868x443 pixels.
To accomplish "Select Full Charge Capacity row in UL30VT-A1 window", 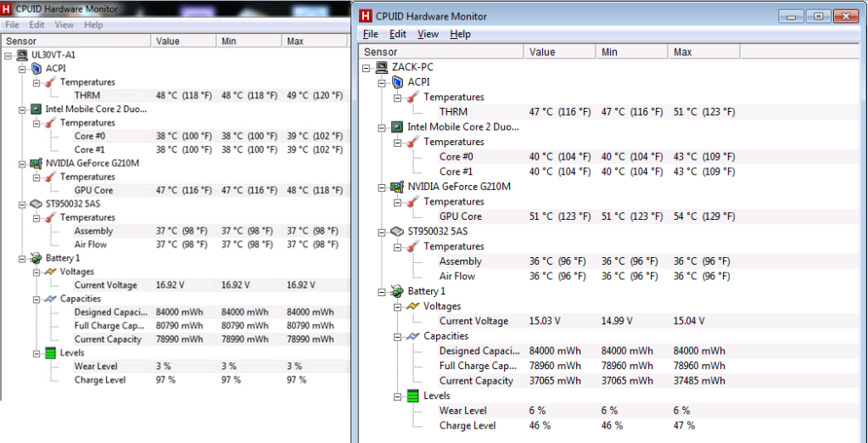I will [210, 326].
